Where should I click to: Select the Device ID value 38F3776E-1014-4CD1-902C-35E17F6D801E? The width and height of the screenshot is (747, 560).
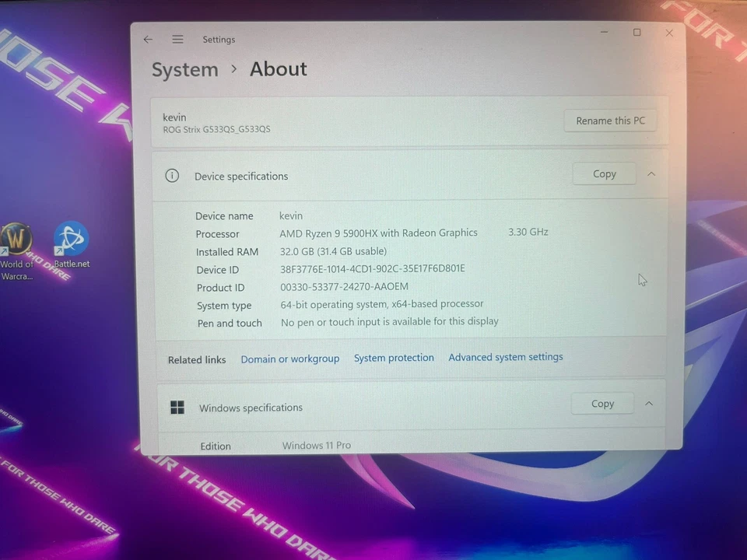click(x=373, y=269)
